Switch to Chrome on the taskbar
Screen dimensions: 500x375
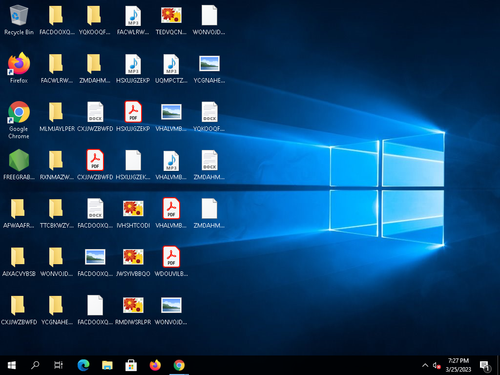coord(179,365)
